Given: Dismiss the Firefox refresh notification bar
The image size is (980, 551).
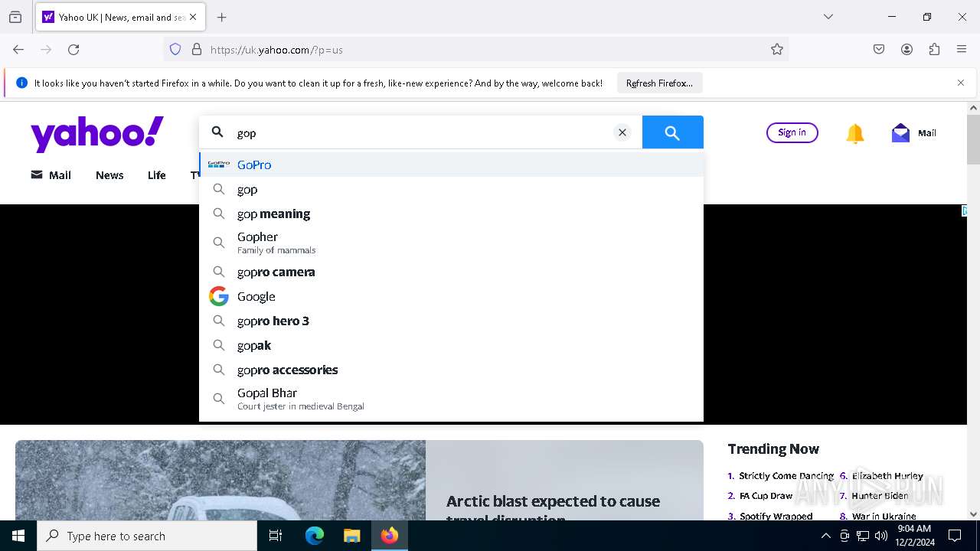Looking at the screenshot, I should (x=961, y=83).
